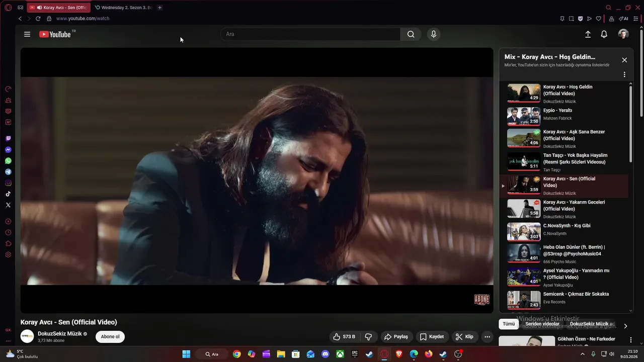Open Instagram in the Opera sidebar
This screenshot has height=362, width=644.
[8, 183]
